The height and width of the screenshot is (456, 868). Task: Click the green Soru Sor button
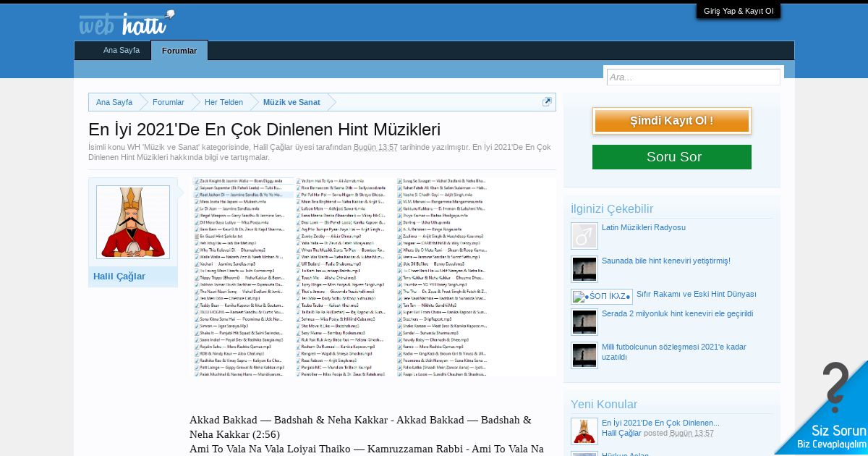tap(671, 157)
